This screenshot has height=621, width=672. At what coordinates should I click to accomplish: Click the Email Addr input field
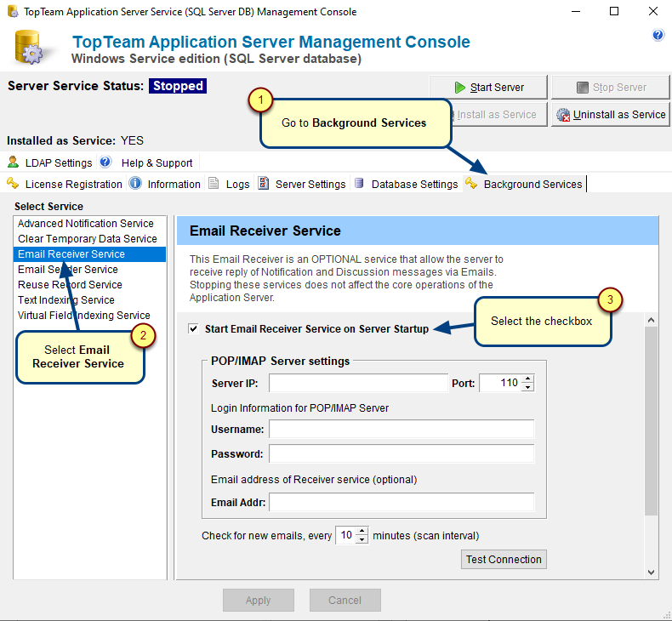click(401, 502)
